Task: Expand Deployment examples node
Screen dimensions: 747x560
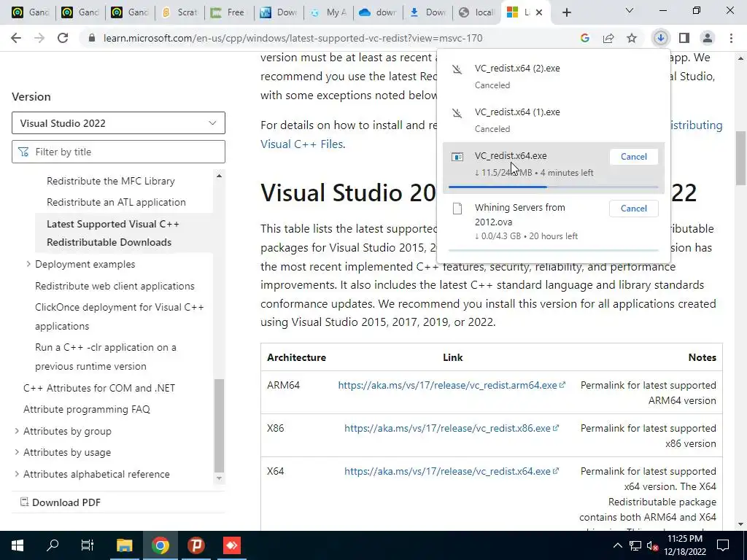Action: coord(28,264)
